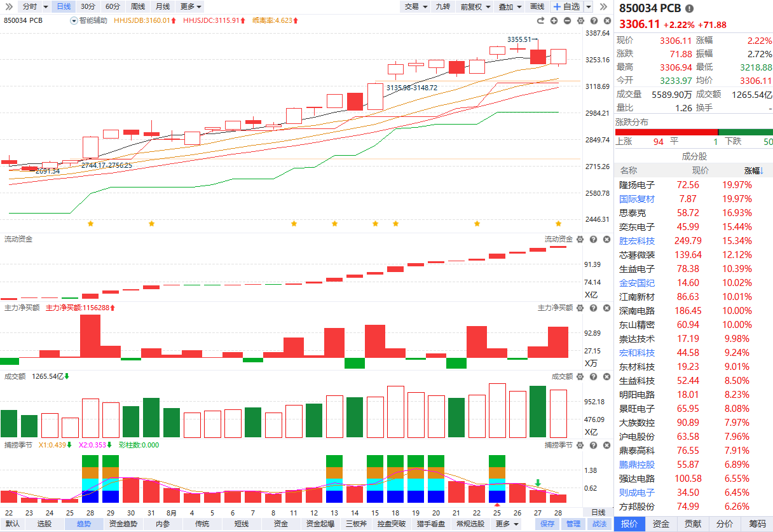773x532 pixels.
Task: Sort constituents by 涨幅 column header
Action: click(753, 170)
